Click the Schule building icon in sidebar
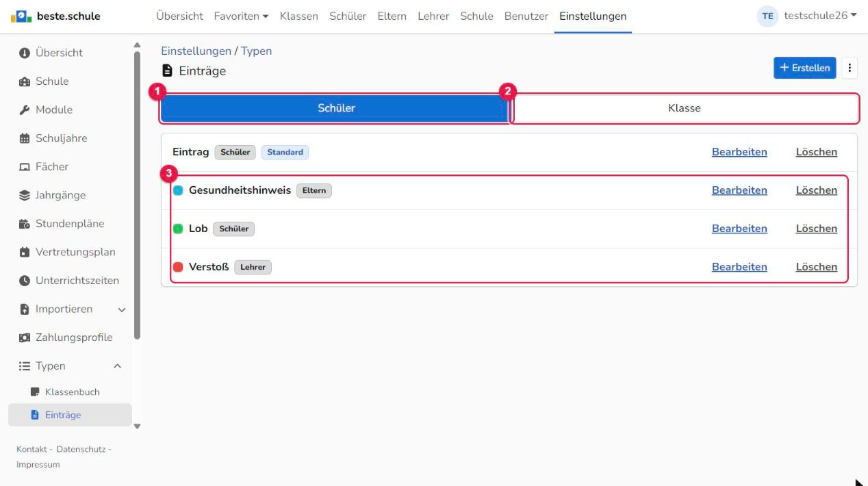 [23, 81]
